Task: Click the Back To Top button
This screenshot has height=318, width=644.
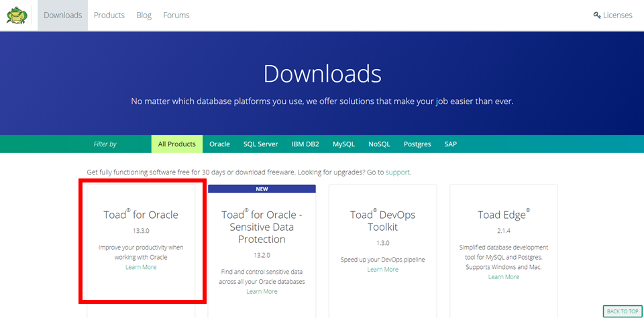Action: [623, 311]
